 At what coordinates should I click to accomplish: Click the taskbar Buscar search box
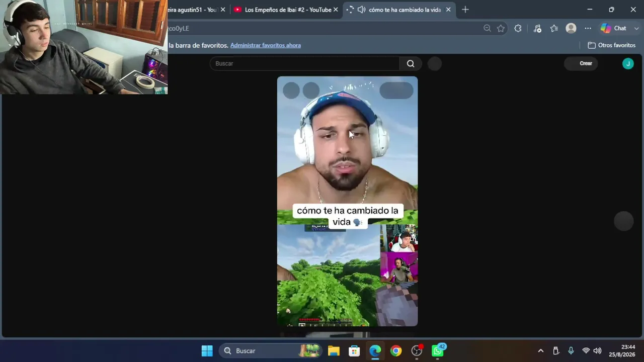[x=272, y=351]
